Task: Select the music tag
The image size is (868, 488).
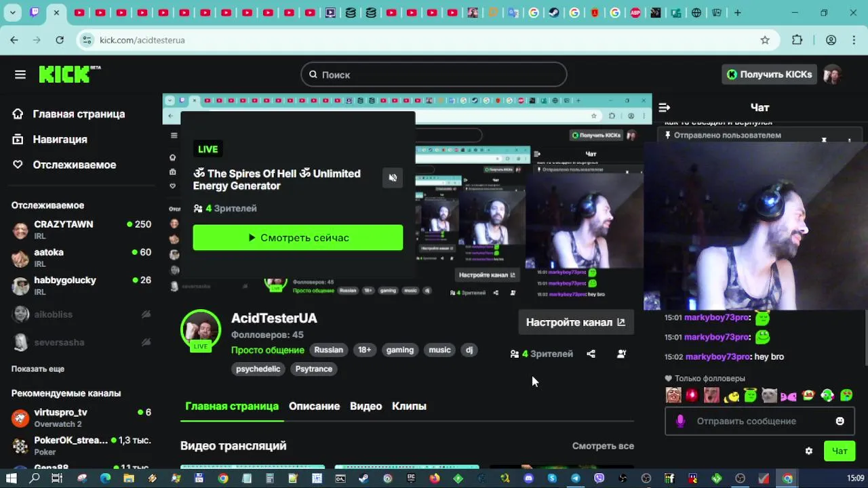Action: (439, 350)
